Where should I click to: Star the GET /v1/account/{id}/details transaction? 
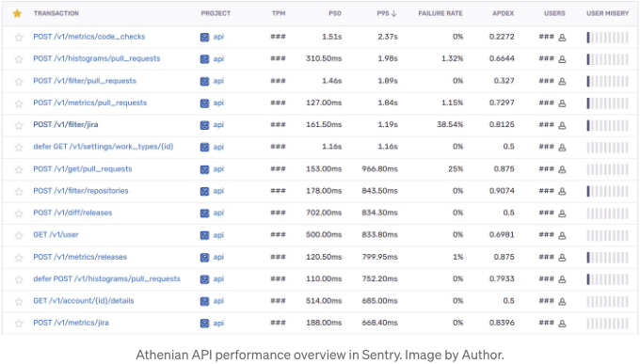click(x=19, y=302)
